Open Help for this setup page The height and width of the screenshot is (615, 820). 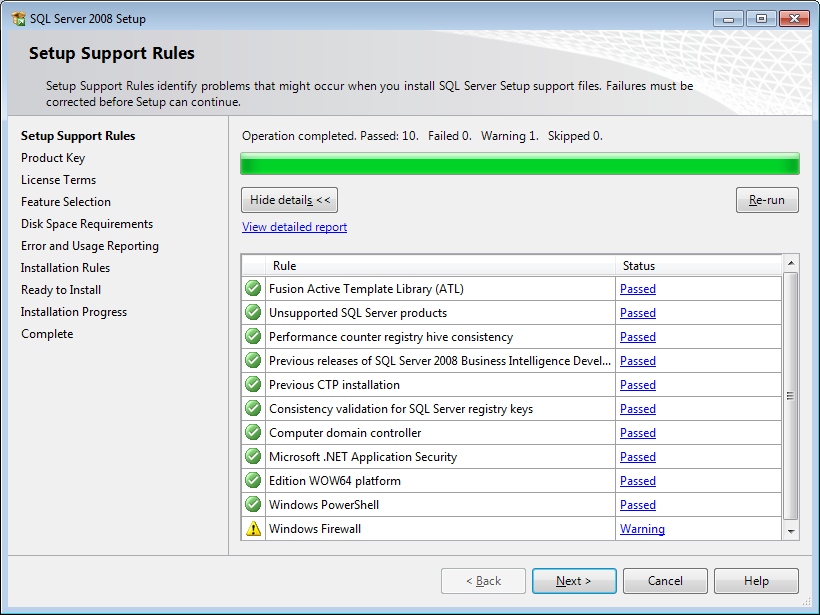point(756,581)
